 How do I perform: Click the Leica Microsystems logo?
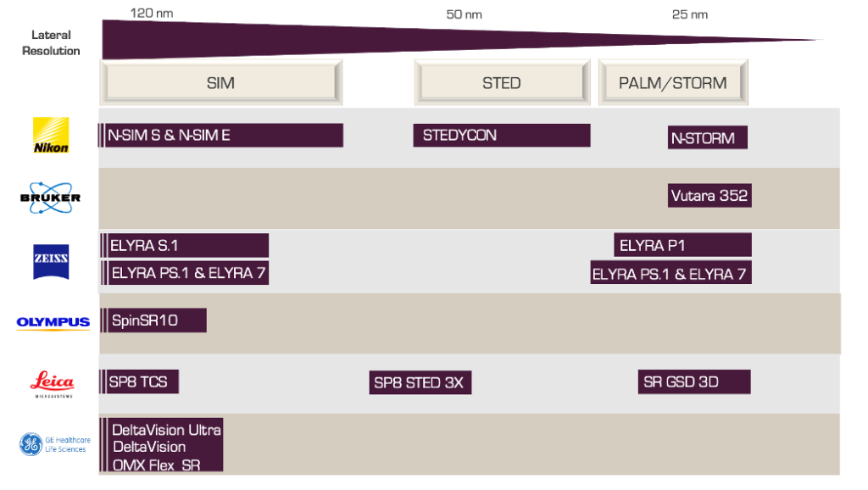[52, 384]
